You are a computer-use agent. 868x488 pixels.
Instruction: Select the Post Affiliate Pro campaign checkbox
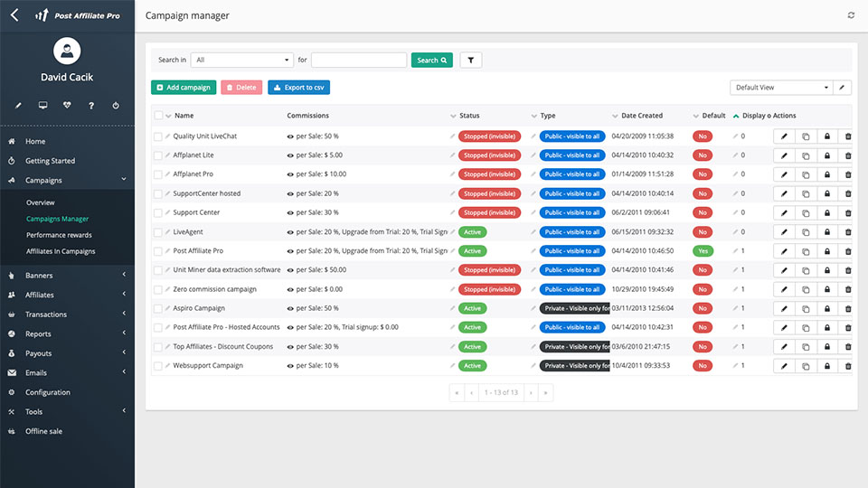(158, 251)
